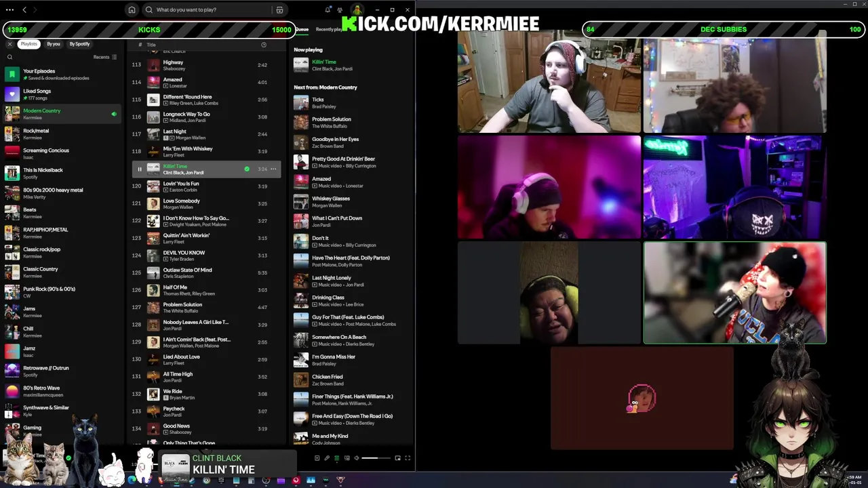Select track 120 Lovin' You Is Fun
This screenshot has height=488, width=868.
click(x=205, y=186)
